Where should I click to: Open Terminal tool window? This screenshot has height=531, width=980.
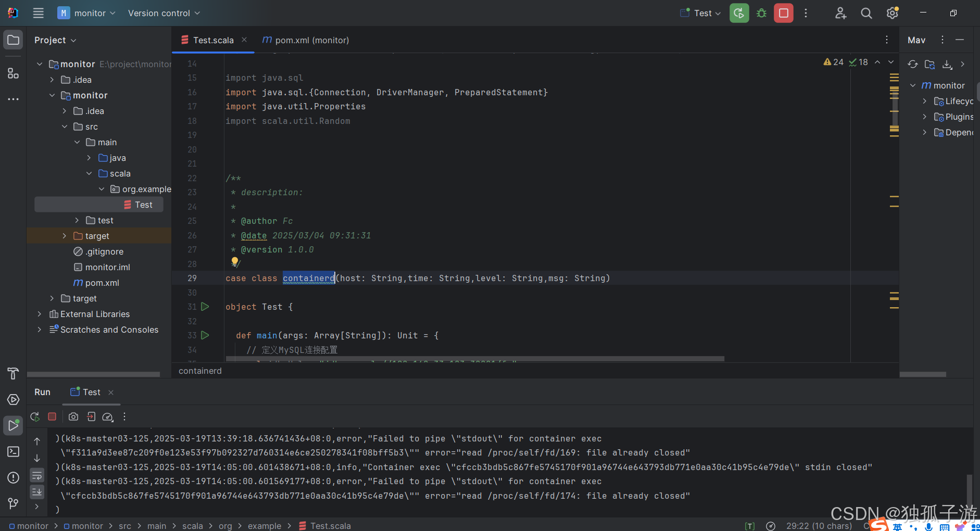coord(13,451)
